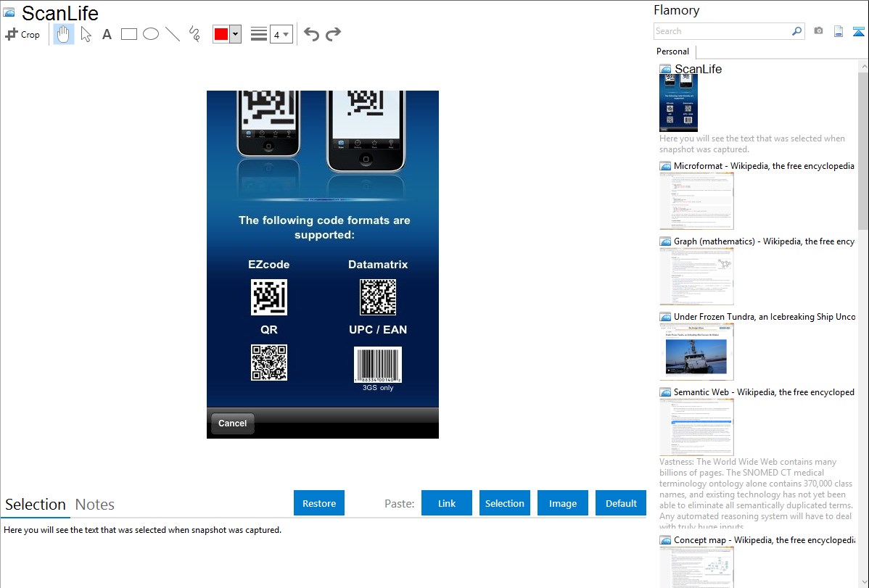Click the Flamory search field

(722, 31)
